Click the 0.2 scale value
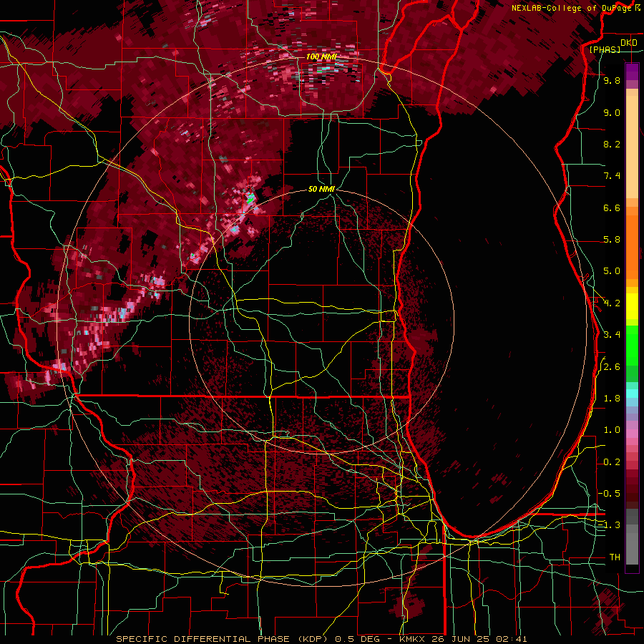 (612, 462)
